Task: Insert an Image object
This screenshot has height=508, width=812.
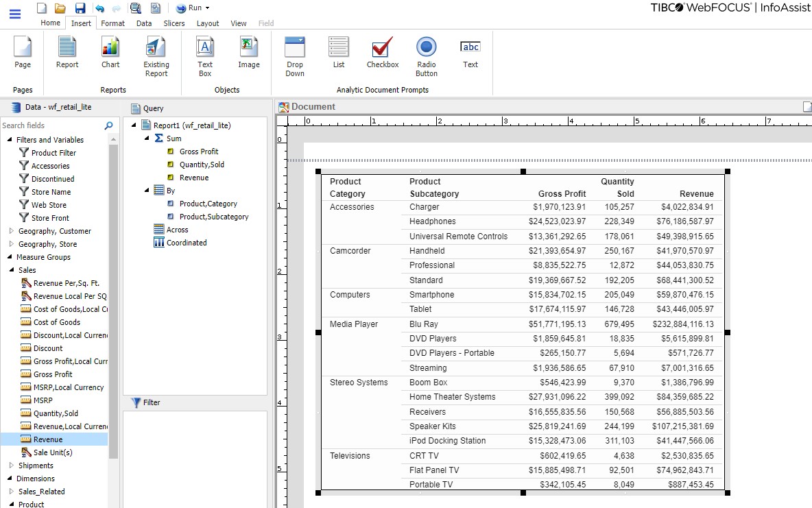Action: point(248,51)
